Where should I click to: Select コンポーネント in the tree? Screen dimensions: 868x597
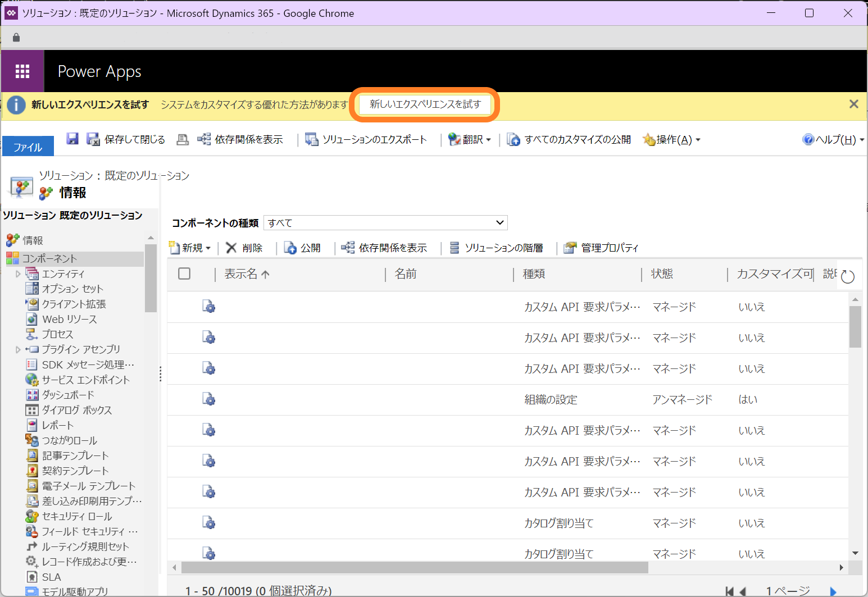pos(49,258)
